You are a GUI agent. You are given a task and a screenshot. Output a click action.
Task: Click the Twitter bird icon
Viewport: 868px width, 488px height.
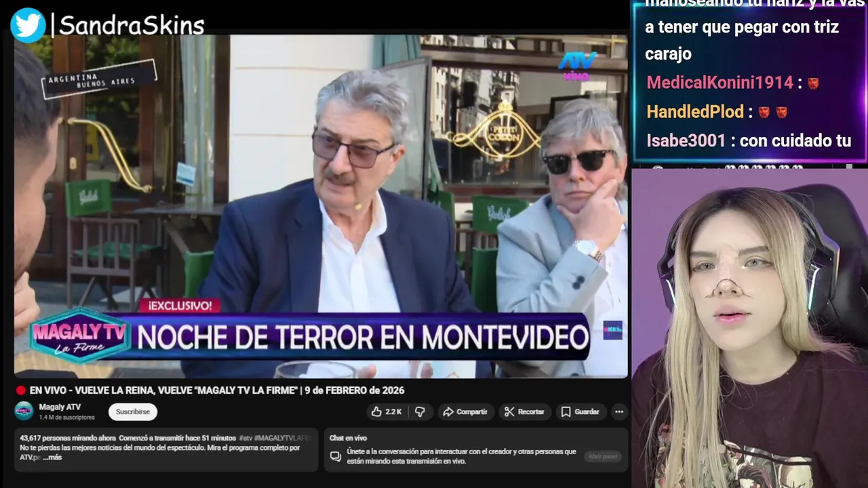[28, 25]
